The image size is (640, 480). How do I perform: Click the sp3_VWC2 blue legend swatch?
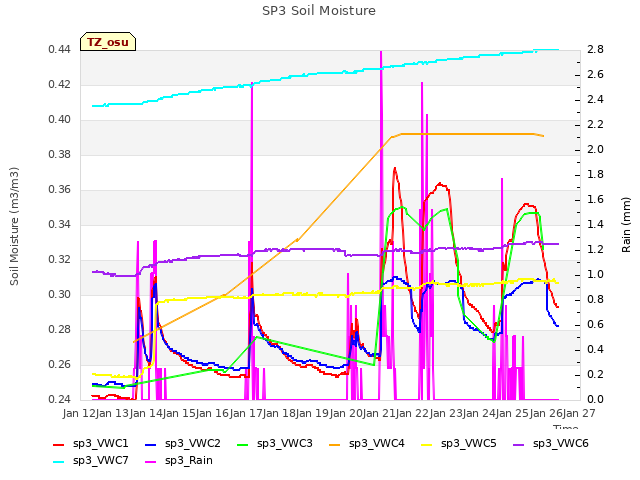coord(151,444)
